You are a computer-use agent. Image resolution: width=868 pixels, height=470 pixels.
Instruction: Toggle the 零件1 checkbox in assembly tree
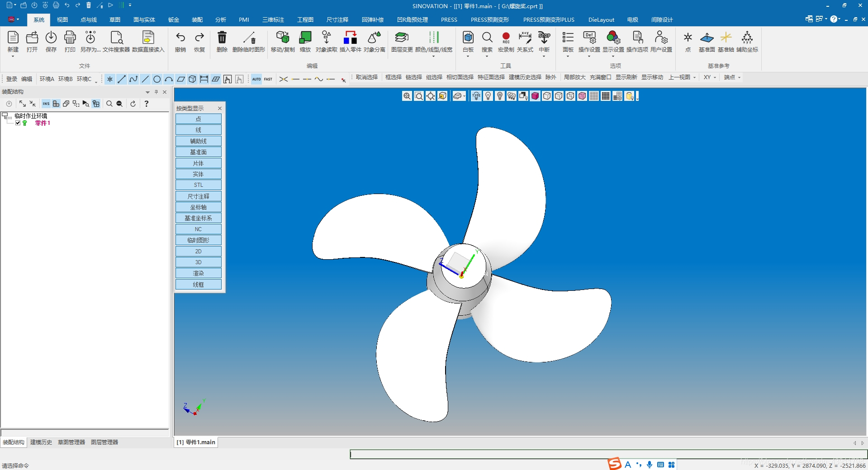(x=18, y=123)
